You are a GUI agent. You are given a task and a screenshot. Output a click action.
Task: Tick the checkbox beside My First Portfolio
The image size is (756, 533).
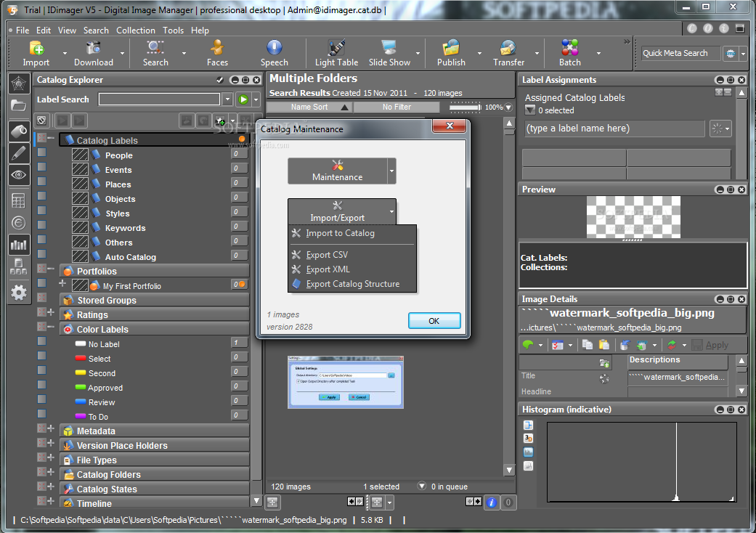point(42,283)
